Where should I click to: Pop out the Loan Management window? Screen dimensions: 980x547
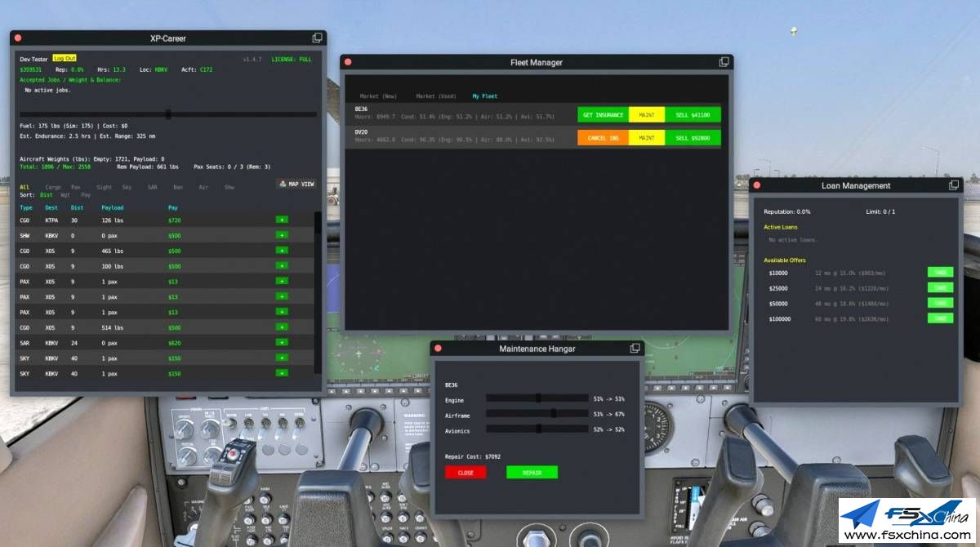pyautogui.click(x=954, y=185)
